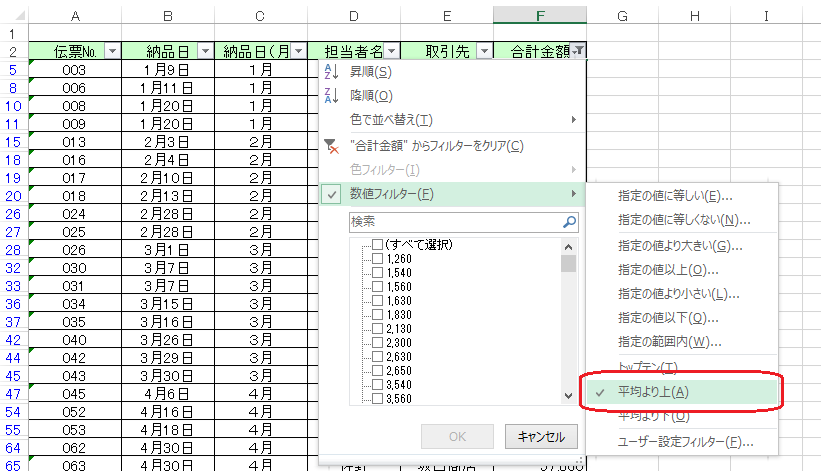
Task: Click the clear filter funnel icon
Action: [331, 146]
